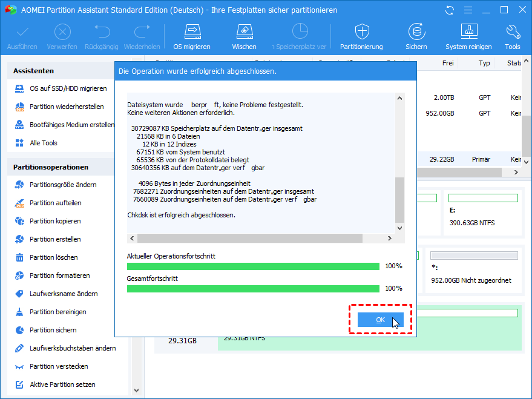Click the log's horizontal scrollbar thumb
The width and height of the screenshot is (532, 399).
pos(250,238)
